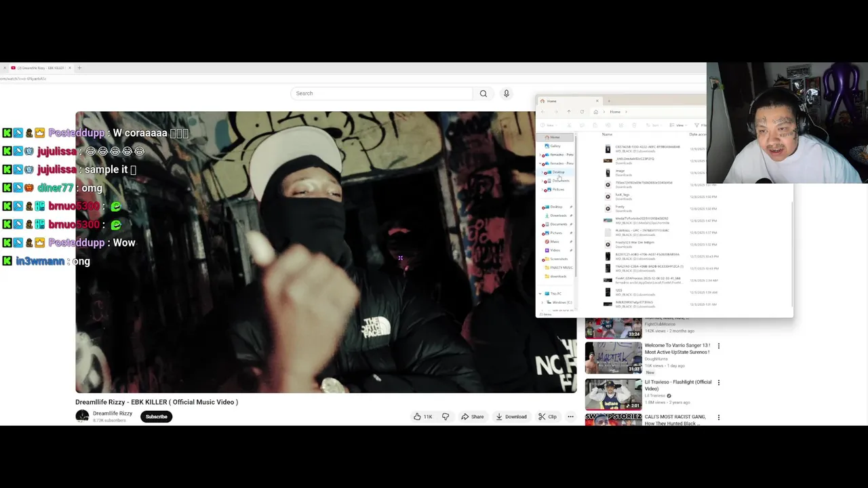
Task: Open pinned Documents quick access folder
Action: pos(557,224)
